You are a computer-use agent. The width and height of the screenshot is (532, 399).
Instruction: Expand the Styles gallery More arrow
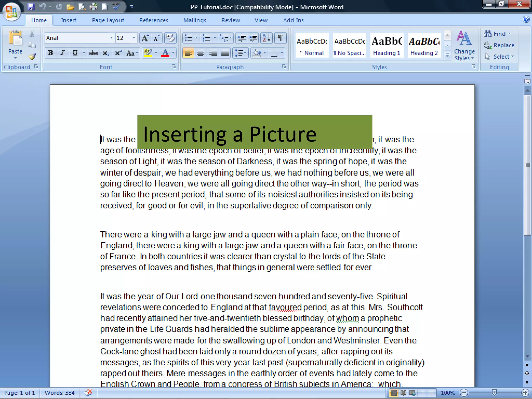pyautogui.click(x=447, y=55)
